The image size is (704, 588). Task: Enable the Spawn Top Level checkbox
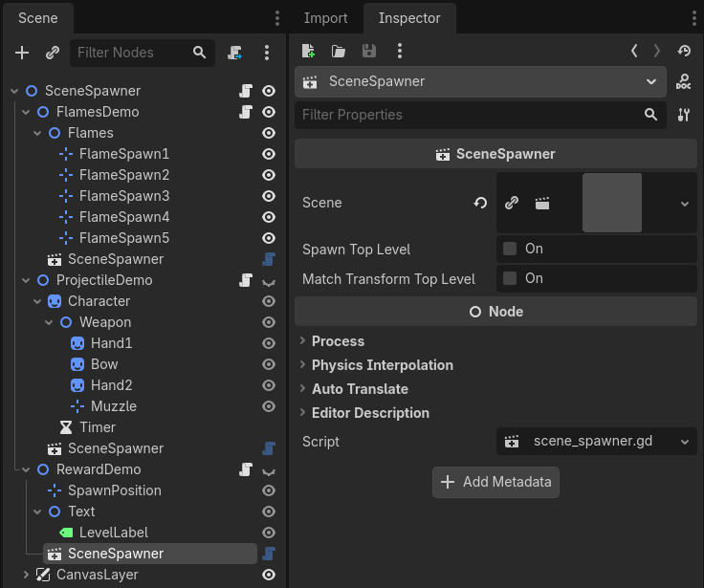point(510,249)
